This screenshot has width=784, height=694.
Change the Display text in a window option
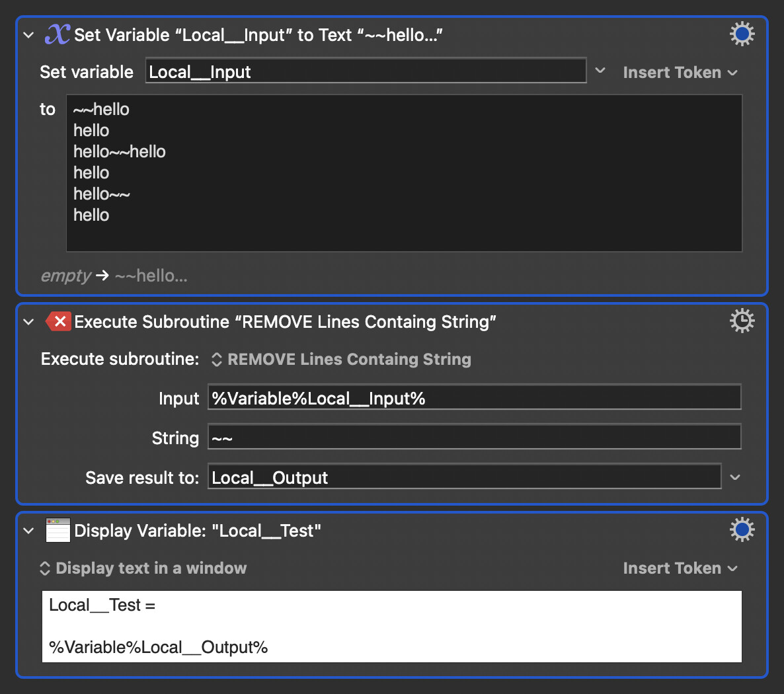coord(143,568)
